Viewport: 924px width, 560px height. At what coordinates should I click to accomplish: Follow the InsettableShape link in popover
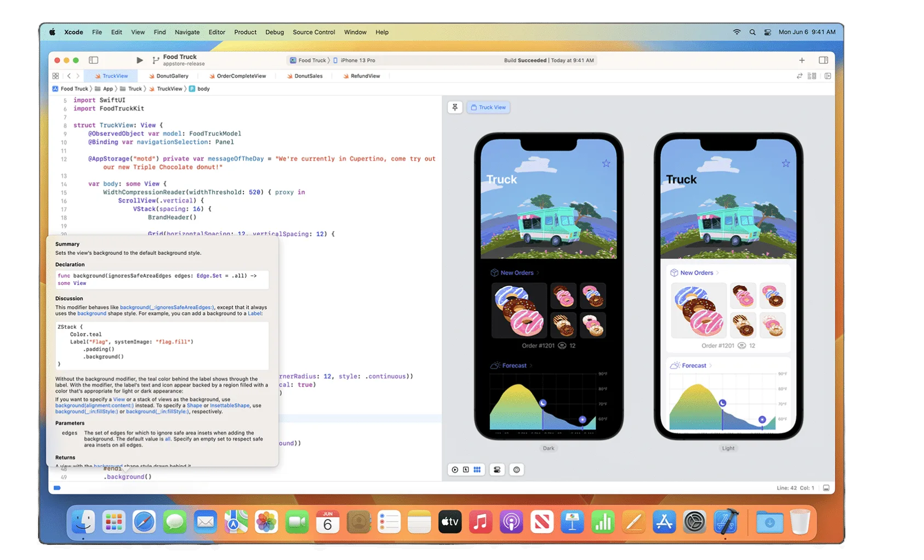pos(230,405)
